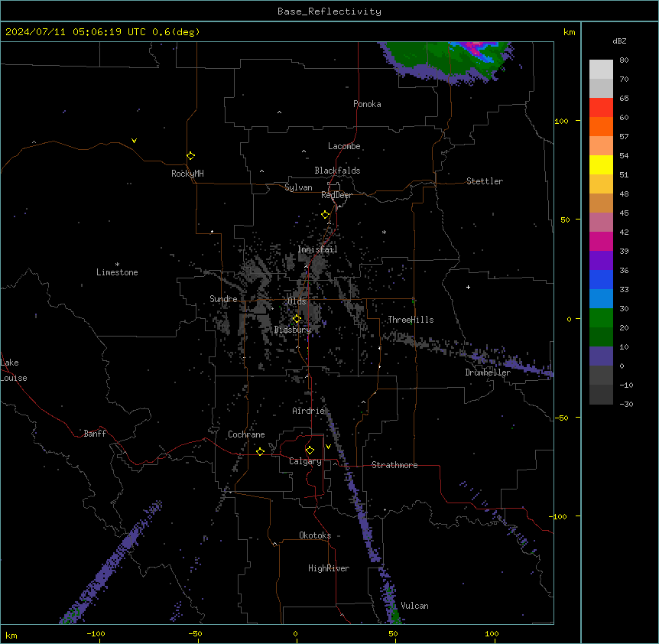Pick the orange 57-60 dBZ legend color

pyautogui.click(x=601, y=126)
